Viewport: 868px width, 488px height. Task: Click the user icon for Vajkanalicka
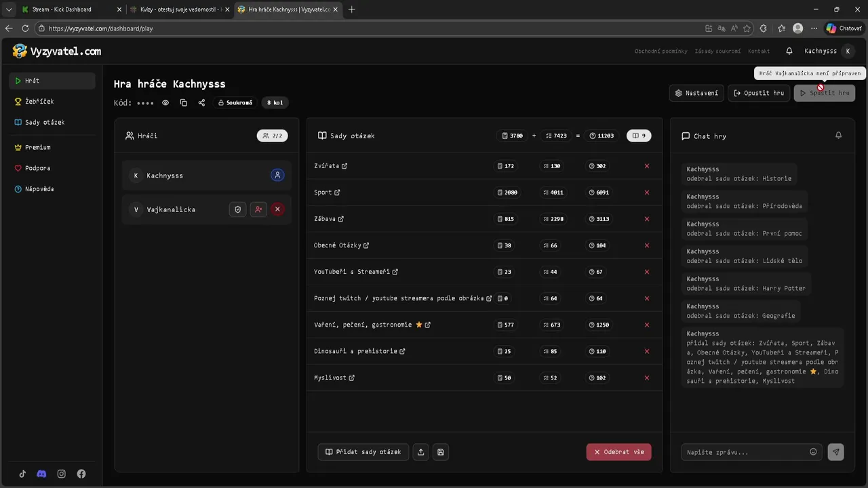(258, 209)
